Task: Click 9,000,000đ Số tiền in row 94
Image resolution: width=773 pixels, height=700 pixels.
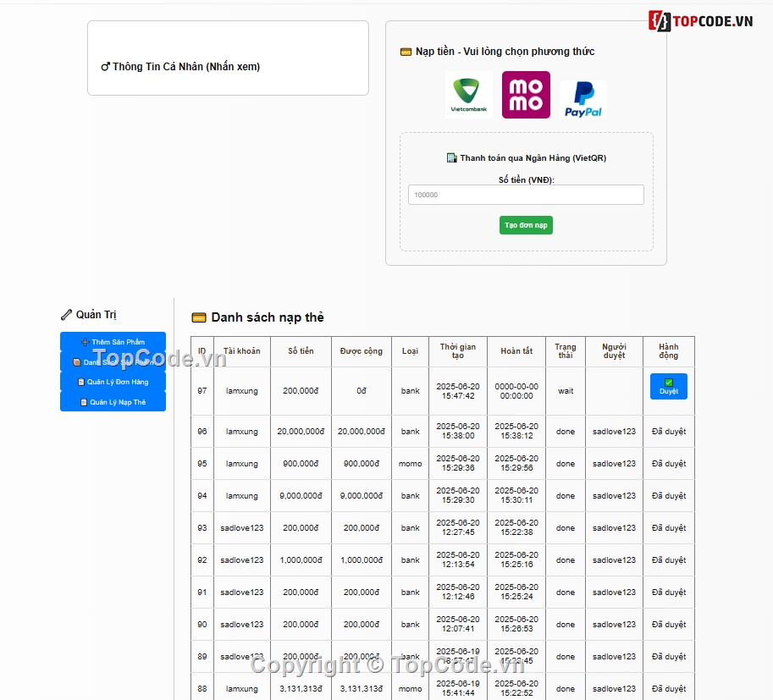Action: [x=301, y=495]
